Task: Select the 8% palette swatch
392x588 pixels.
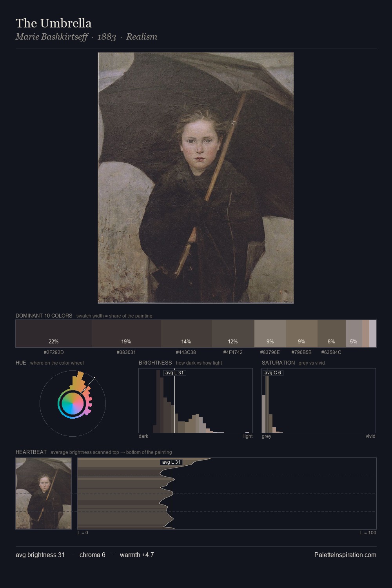Action: tap(332, 334)
